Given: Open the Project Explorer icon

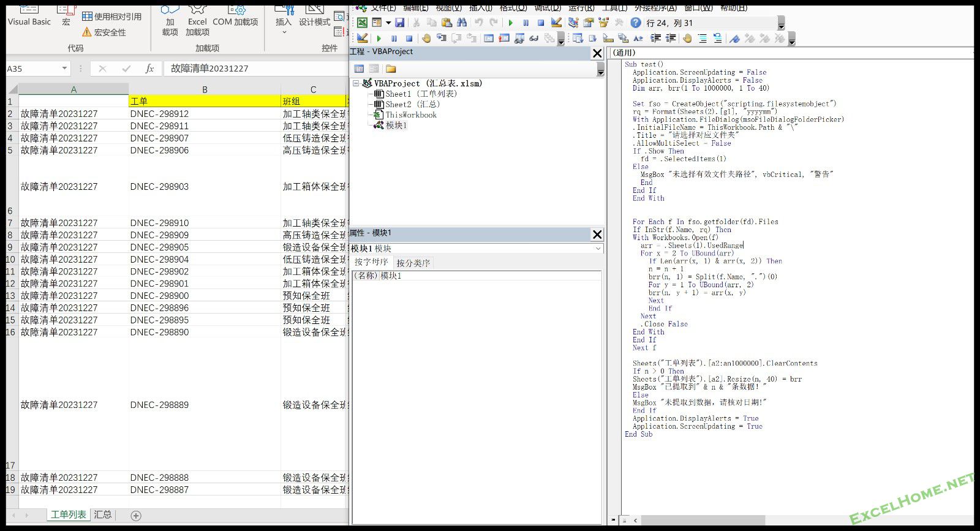Looking at the screenshot, I should click(573, 23).
